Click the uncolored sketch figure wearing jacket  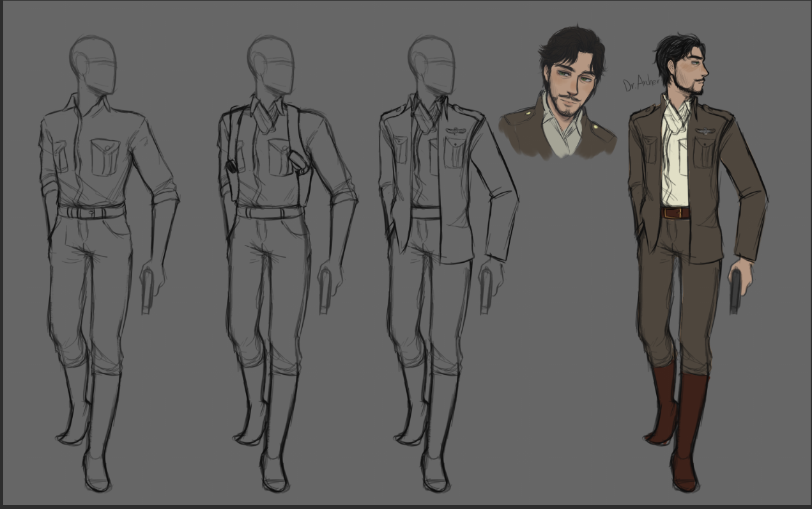point(448,263)
